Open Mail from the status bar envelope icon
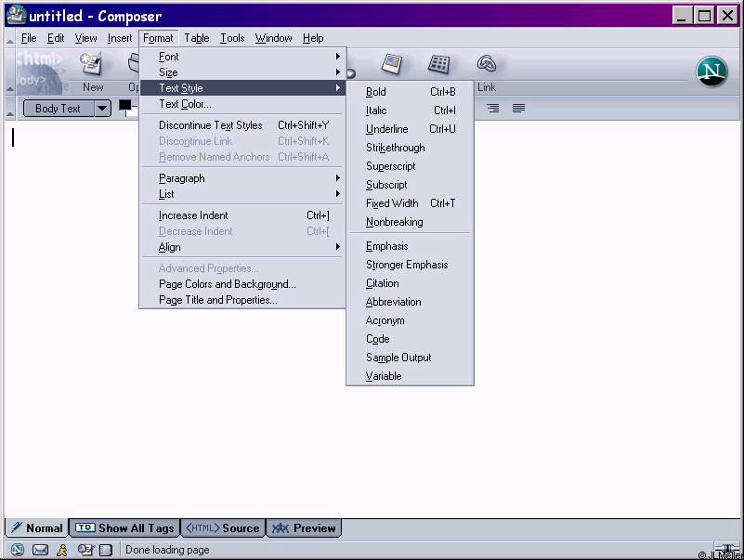 tap(40, 550)
